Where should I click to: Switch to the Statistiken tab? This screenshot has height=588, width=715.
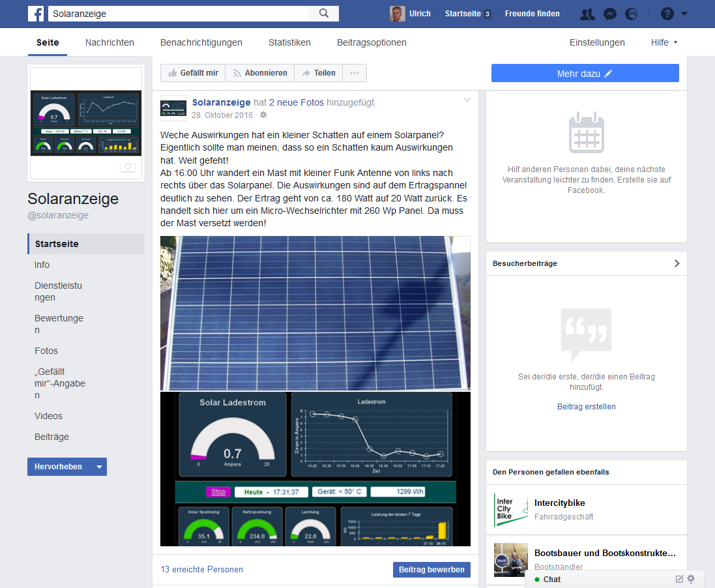289,42
